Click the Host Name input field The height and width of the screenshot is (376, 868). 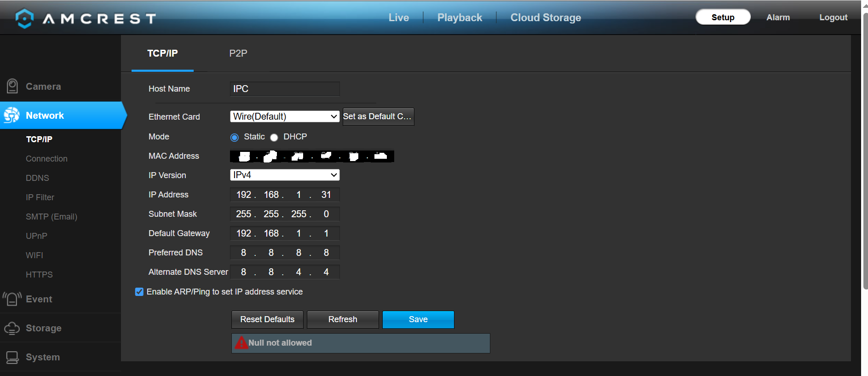click(x=285, y=89)
